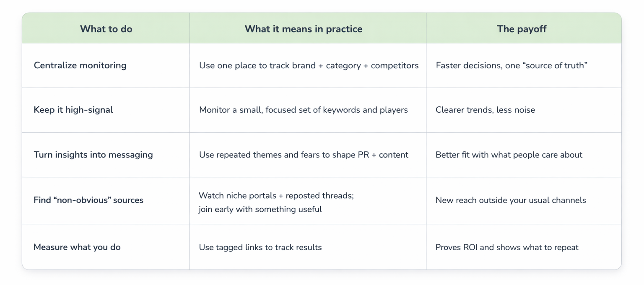Click "Monitor a small, focused set" cell

(303, 110)
